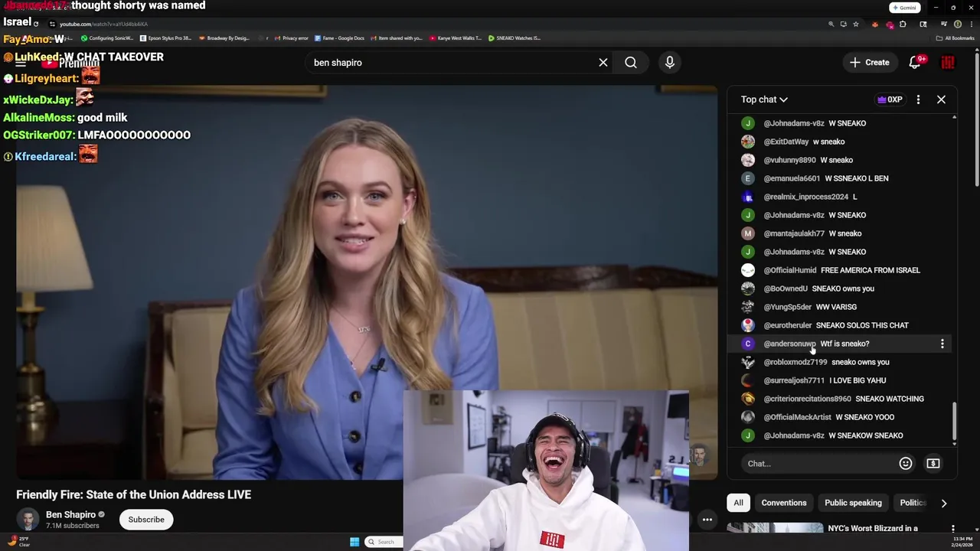This screenshot has width=980, height=551.
Task: Open menu for NYC's Worst Blizzard video
Action: [953, 529]
